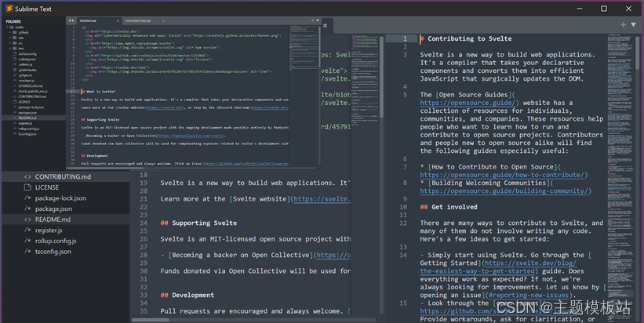The width and height of the screenshot is (644, 323).
Task: Open .gitattributes in the small folder tree
Action: 27,70
